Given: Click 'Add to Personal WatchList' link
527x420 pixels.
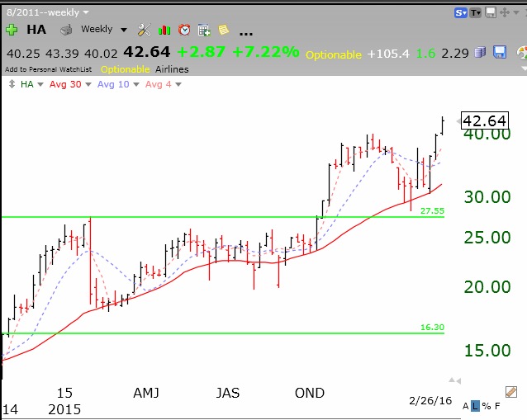Looking at the screenshot, I should point(49,69).
